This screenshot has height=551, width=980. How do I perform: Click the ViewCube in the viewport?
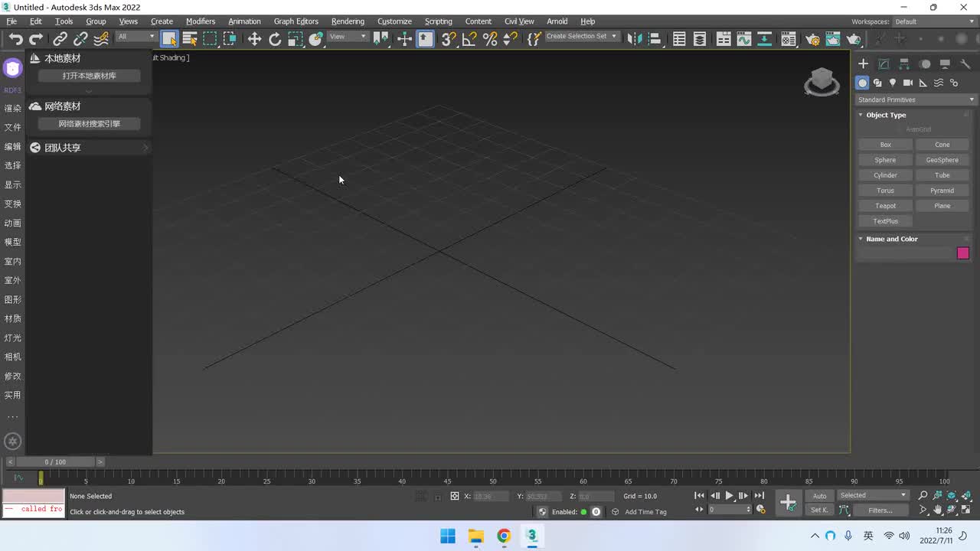click(x=822, y=81)
